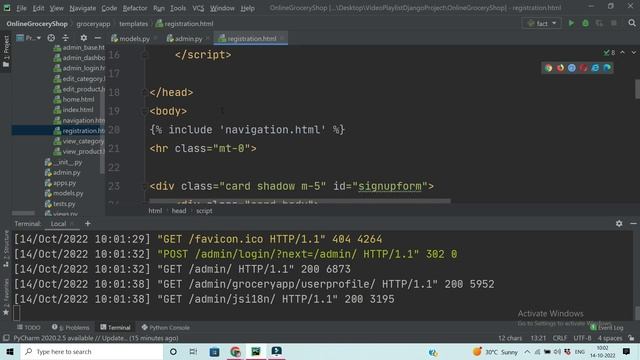Open the Favorites star sidebar button

point(6,297)
